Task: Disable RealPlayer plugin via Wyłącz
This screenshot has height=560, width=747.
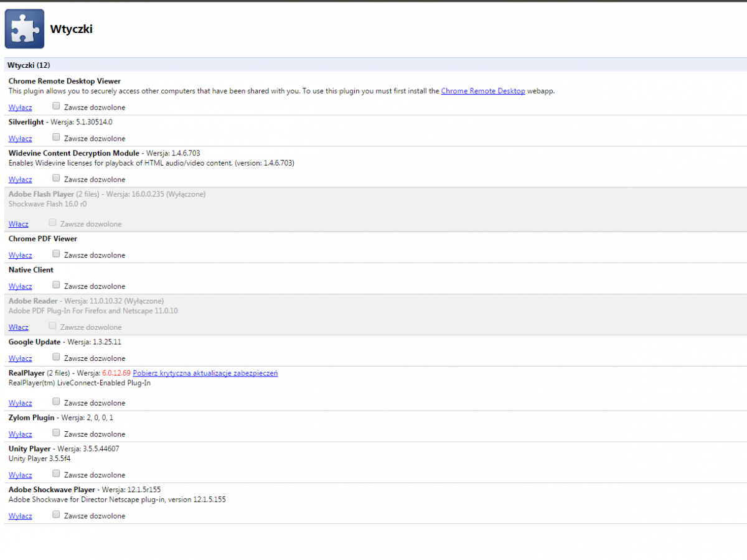Action: point(20,403)
